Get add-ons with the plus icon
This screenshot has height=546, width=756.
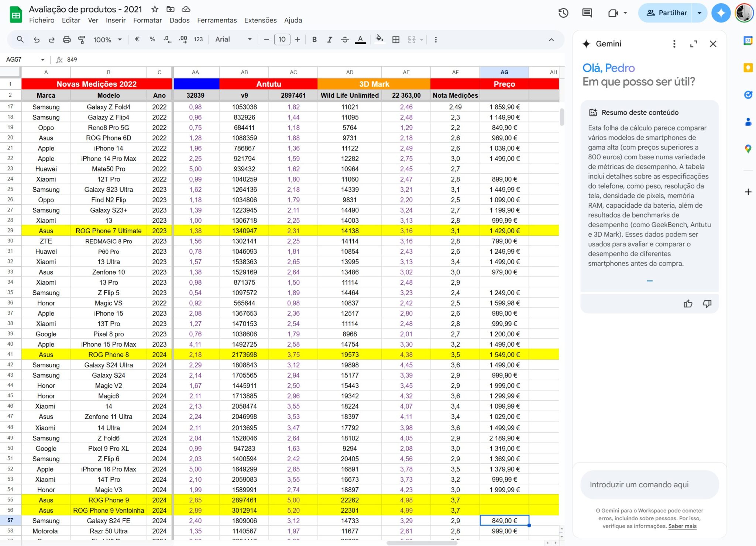tap(748, 192)
